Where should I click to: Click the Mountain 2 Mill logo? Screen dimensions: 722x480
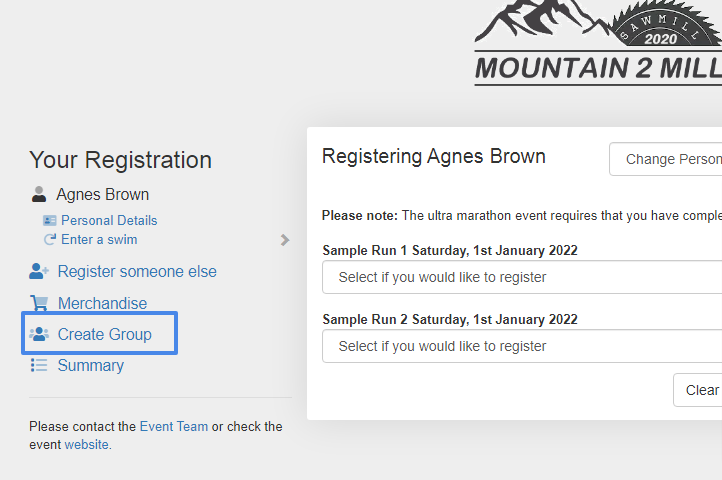click(598, 45)
